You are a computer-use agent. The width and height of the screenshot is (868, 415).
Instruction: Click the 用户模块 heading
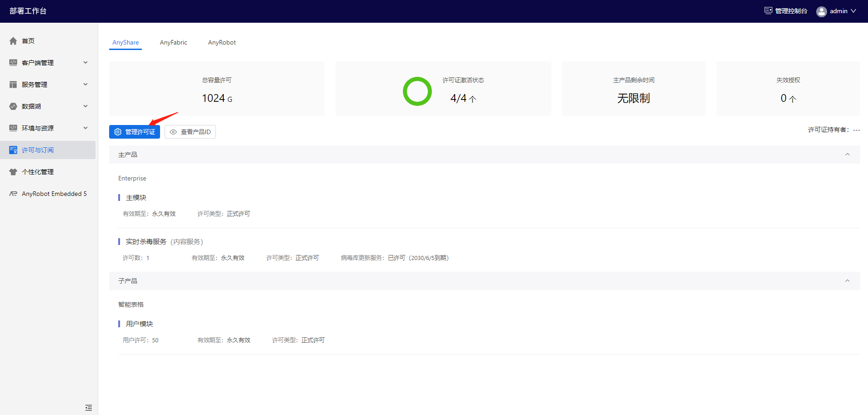coord(139,324)
